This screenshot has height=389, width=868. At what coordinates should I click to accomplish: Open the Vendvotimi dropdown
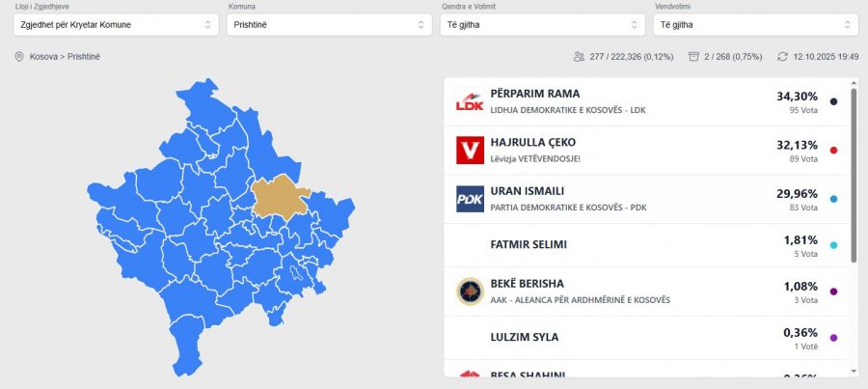pos(755,24)
